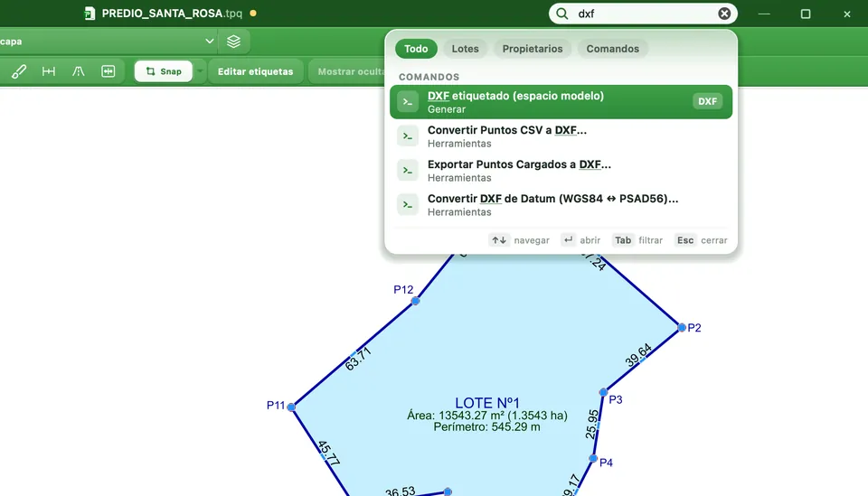Viewport: 868px width, 496px height.
Task: Open the Snap options arrow
Action: click(200, 71)
